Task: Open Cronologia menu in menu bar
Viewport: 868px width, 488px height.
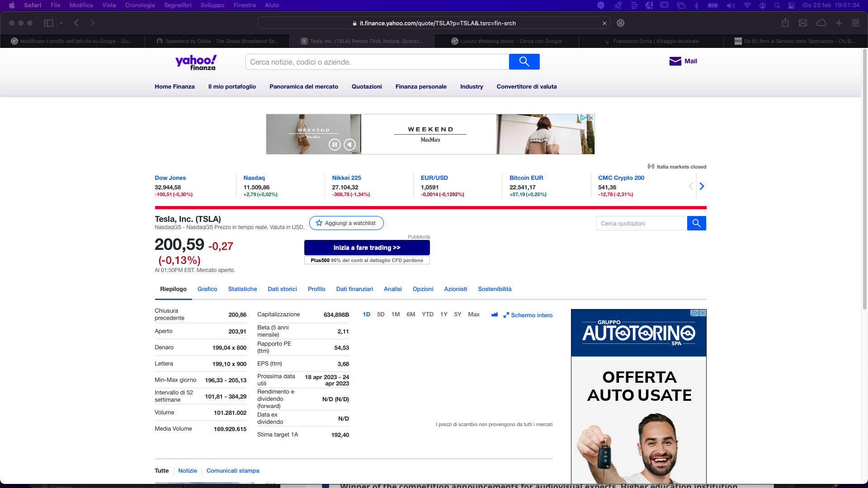Action: pos(140,5)
